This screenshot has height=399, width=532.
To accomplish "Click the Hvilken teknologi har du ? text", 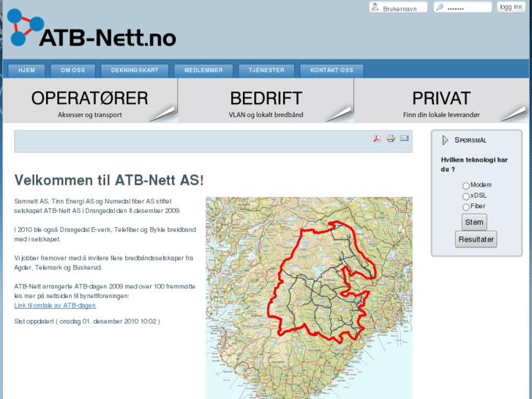I will pos(474,164).
